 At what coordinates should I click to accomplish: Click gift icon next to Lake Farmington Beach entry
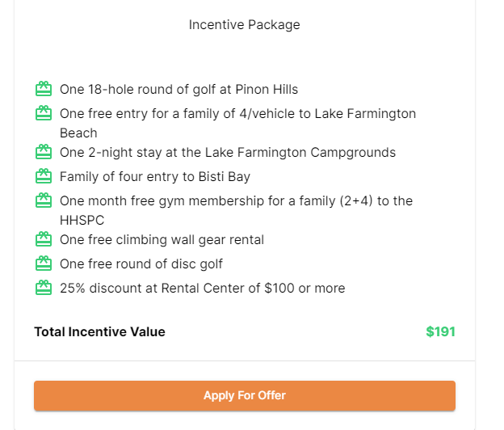(x=44, y=113)
